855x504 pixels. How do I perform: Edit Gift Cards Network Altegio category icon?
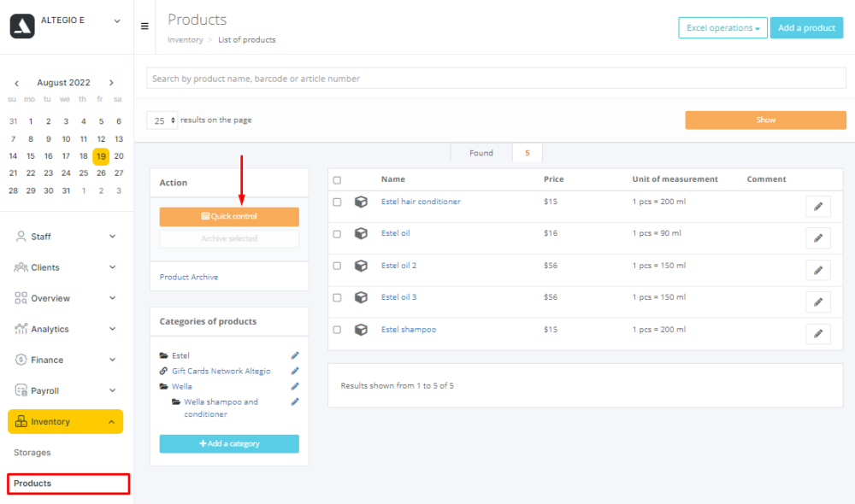click(295, 371)
